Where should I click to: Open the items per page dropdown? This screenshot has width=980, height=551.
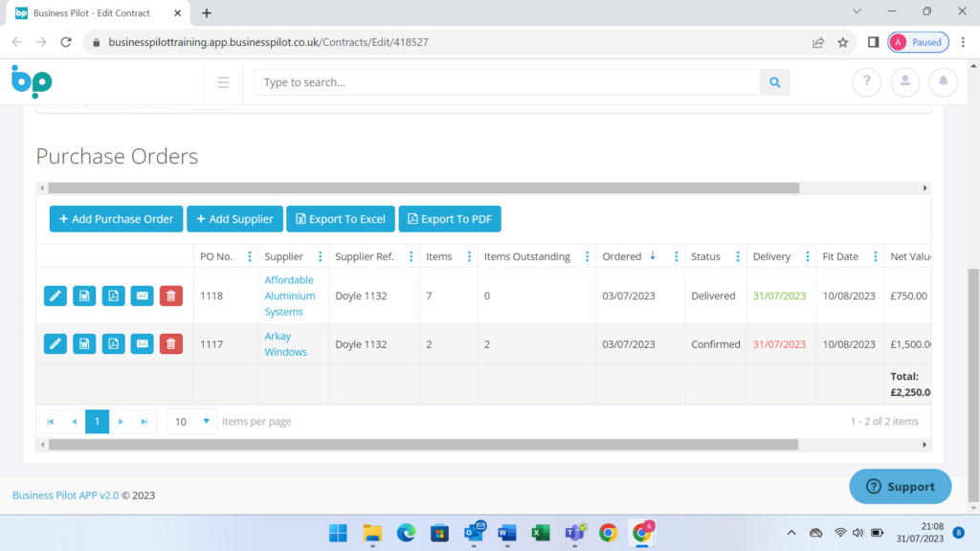pos(192,421)
